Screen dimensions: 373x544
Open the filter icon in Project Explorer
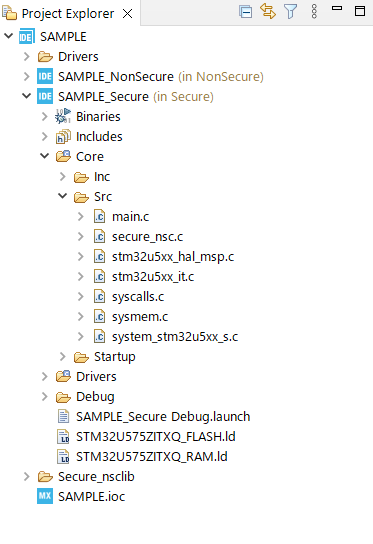[291, 12]
